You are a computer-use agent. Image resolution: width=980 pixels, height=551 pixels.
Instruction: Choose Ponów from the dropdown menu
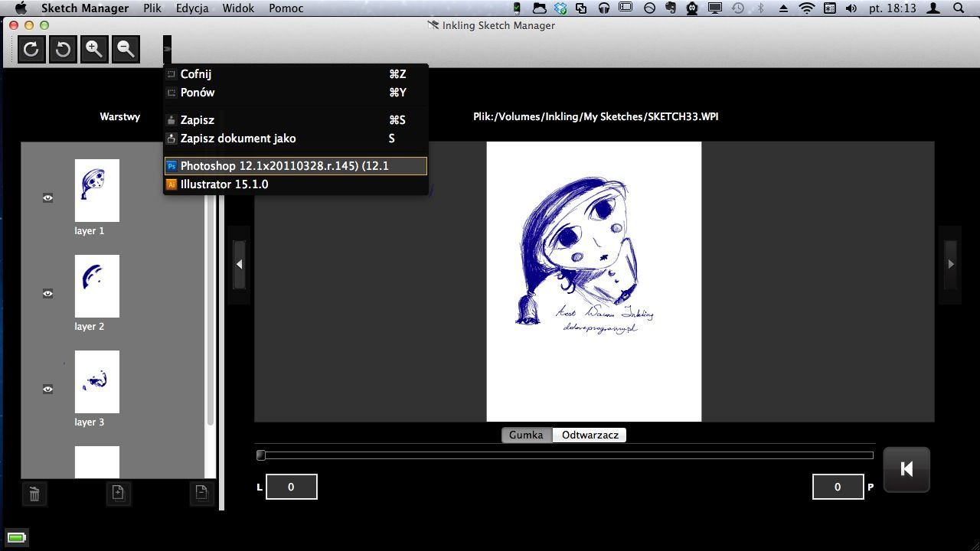[x=296, y=93]
